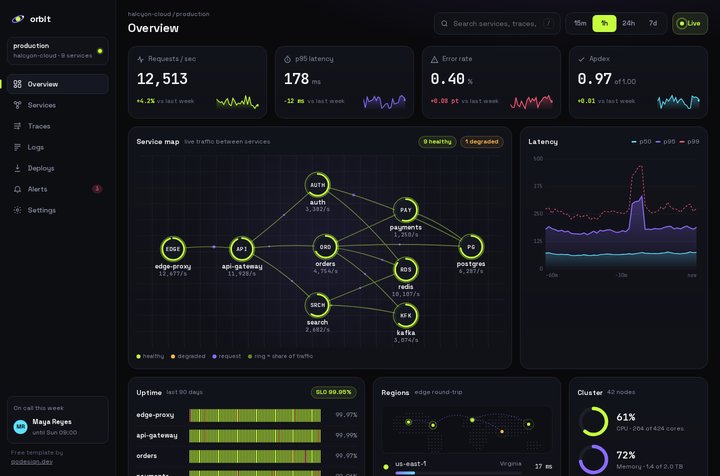
Task: Select the API api-gateway node
Action: click(x=242, y=249)
